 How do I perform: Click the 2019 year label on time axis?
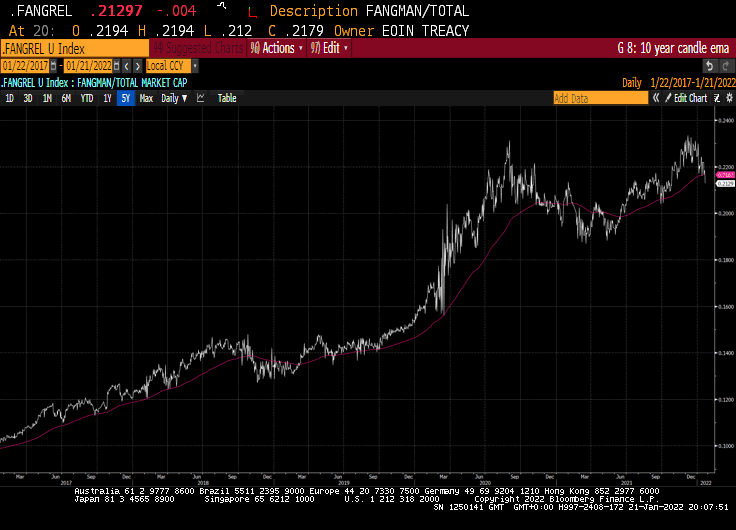tap(344, 483)
